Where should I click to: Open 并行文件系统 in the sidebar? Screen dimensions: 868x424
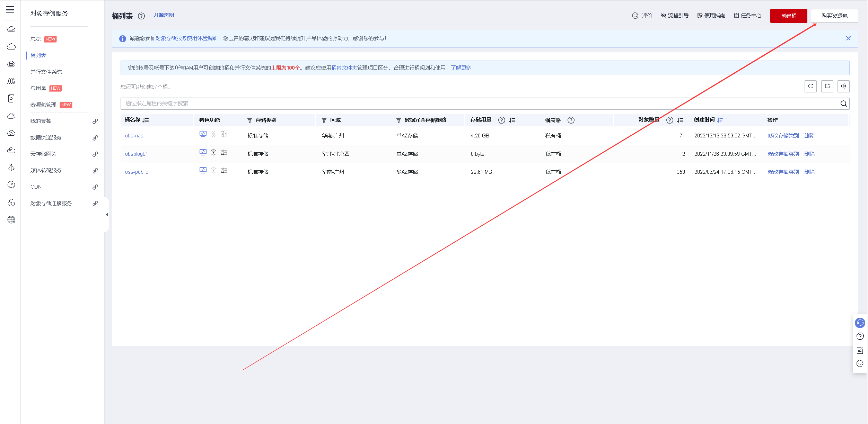[x=46, y=72]
